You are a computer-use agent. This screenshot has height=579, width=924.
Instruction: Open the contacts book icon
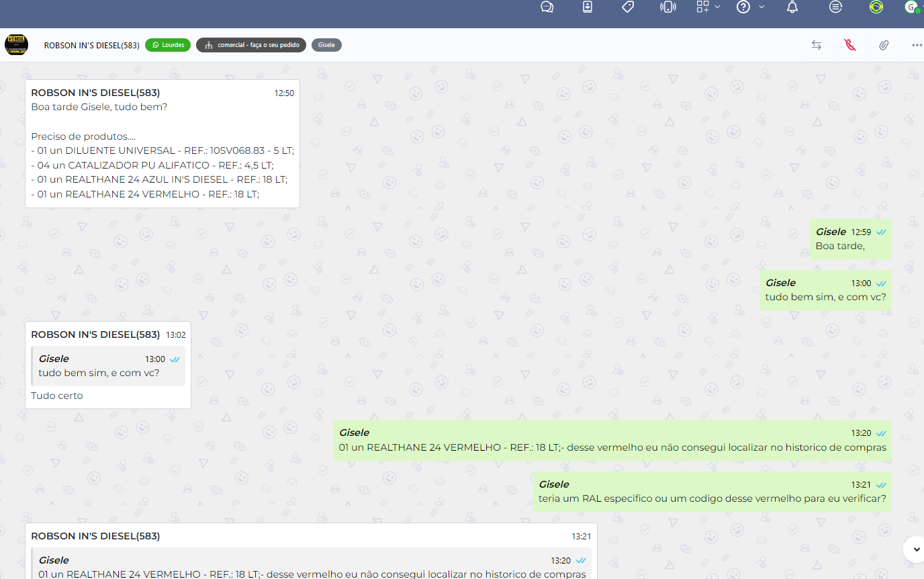pos(588,7)
